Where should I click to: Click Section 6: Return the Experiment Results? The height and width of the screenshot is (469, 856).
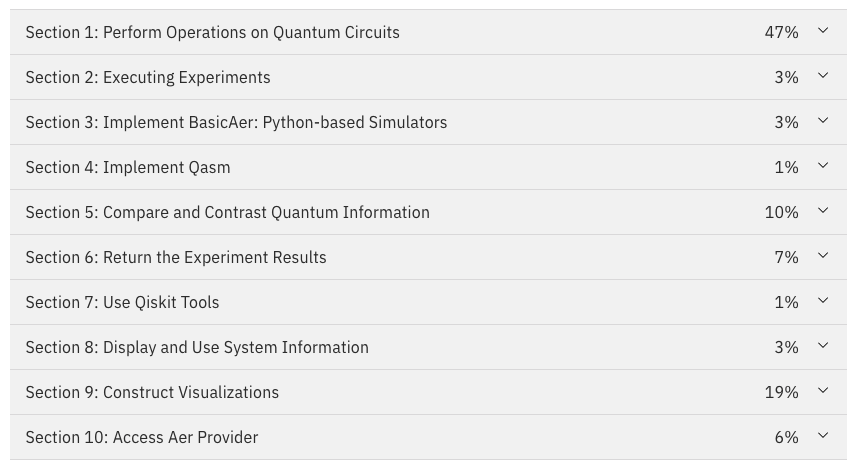[176, 257]
